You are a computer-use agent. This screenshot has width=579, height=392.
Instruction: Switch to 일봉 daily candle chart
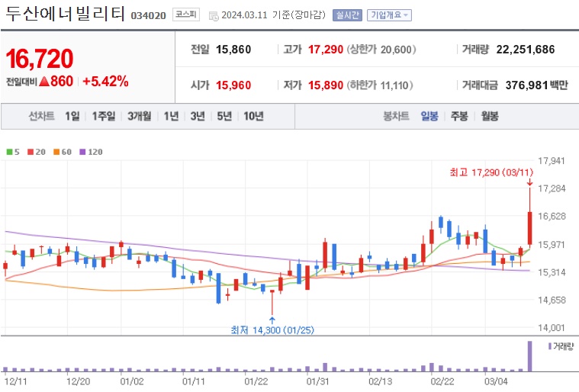(x=429, y=116)
